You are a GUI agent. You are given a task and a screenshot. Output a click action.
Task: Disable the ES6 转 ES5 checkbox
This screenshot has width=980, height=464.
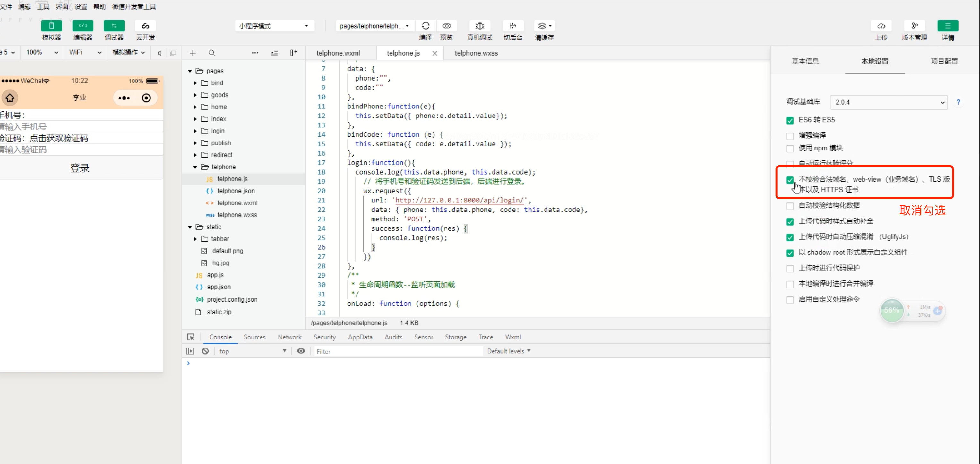point(790,121)
